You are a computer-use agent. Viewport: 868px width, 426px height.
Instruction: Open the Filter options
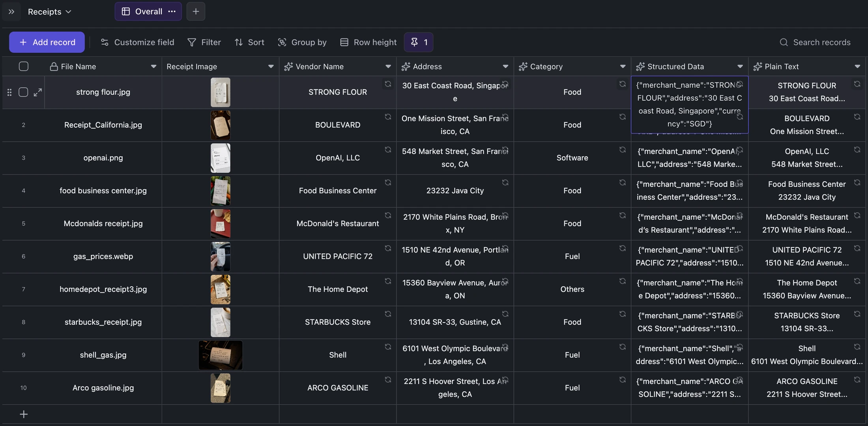tap(204, 42)
